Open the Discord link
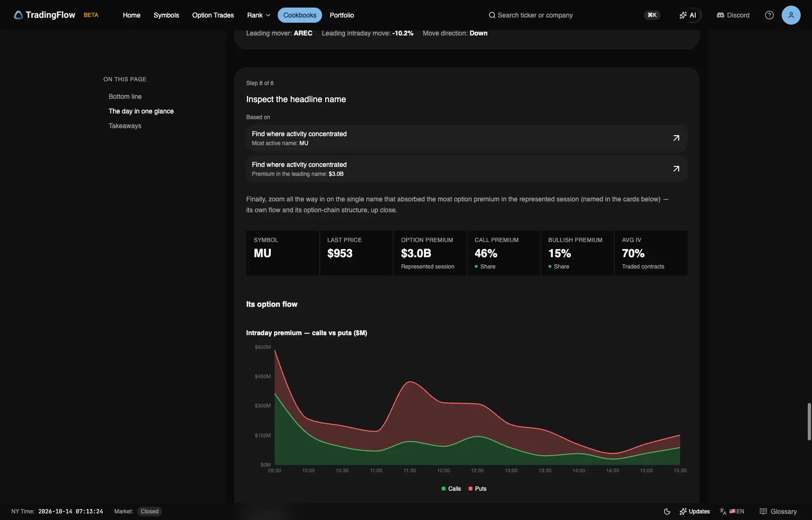This screenshot has height=520, width=812. (733, 15)
